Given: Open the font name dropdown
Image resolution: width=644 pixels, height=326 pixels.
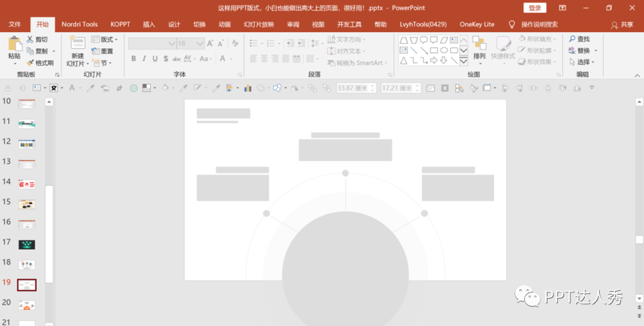Looking at the screenshot, I should (x=172, y=43).
